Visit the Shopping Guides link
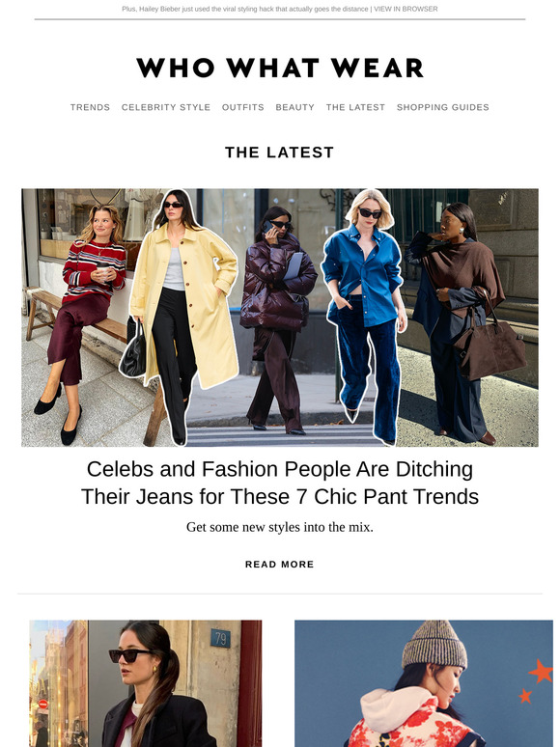Image resolution: width=560 pixels, height=747 pixels. click(x=443, y=107)
